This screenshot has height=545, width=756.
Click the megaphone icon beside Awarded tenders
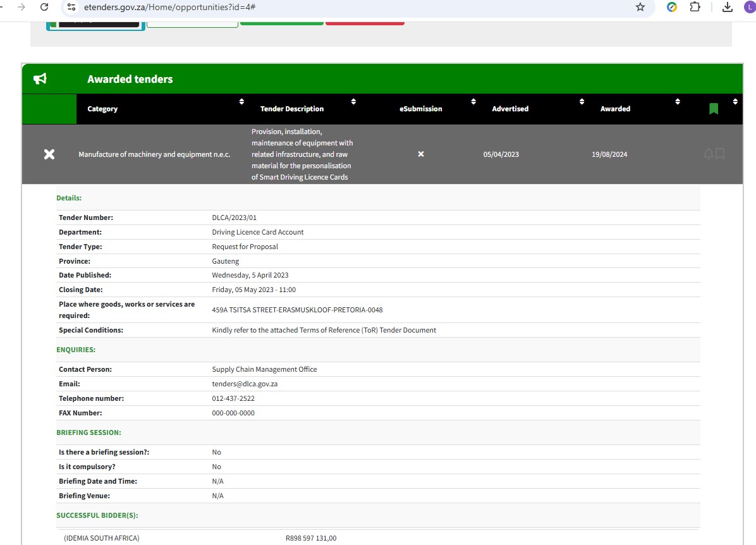[x=40, y=79]
